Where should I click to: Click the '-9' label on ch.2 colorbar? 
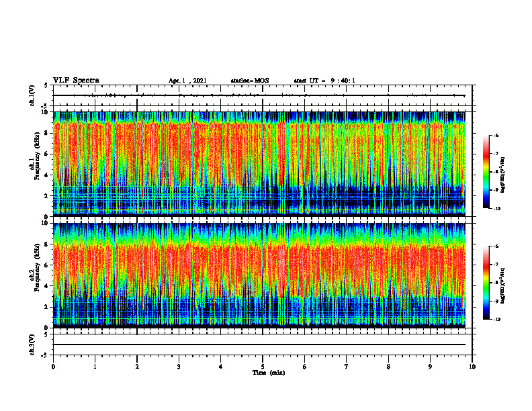click(x=496, y=301)
